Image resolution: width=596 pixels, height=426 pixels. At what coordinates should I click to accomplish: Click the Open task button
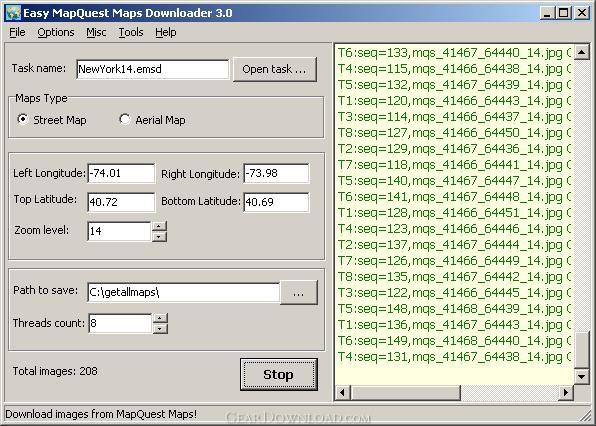(274, 69)
